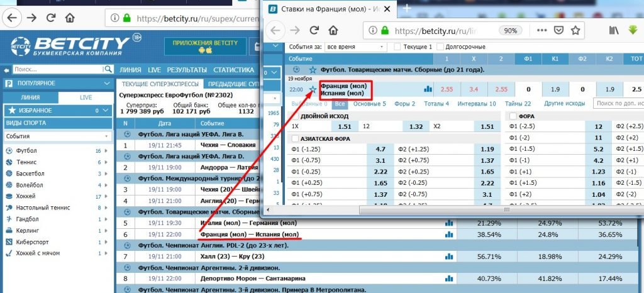
Task: Click draw odds 3.4
Action: click(474, 89)
